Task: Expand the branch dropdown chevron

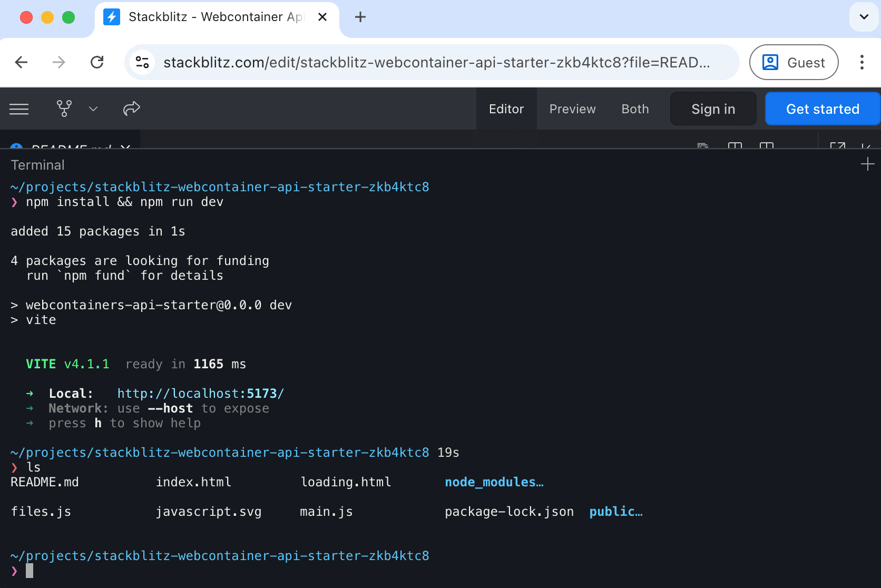Action: (x=93, y=109)
